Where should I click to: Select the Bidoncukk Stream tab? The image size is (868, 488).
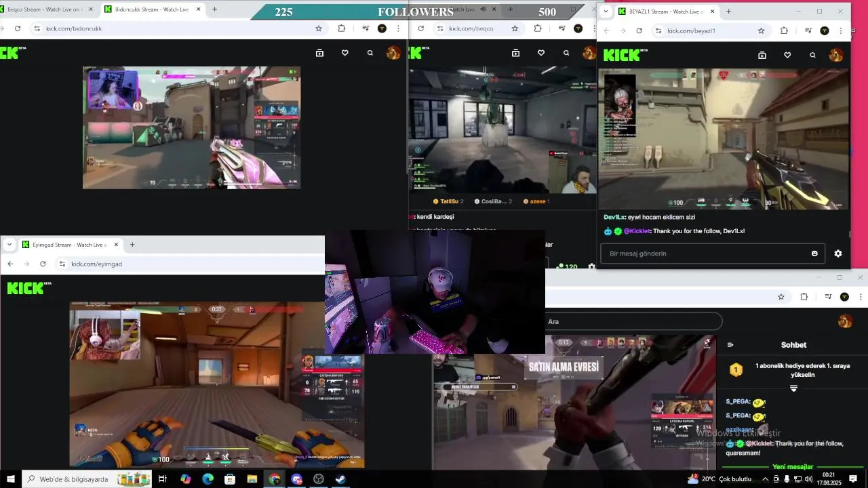[152, 9]
